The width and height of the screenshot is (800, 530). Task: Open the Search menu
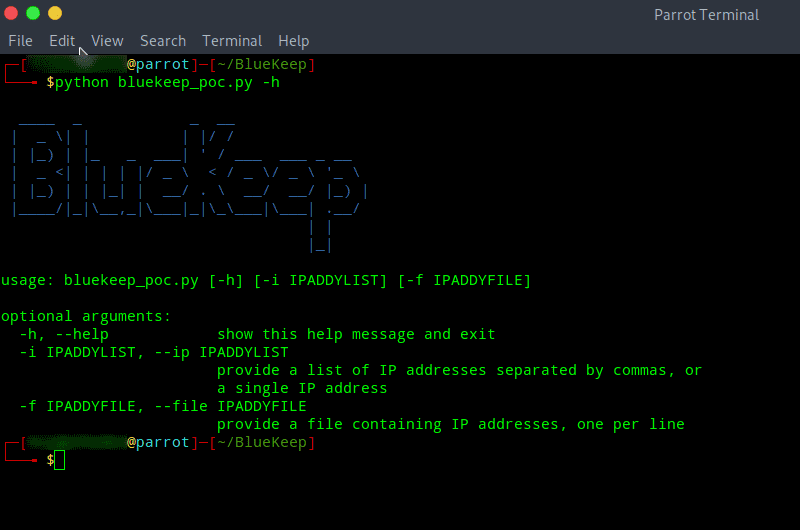tap(163, 41)
